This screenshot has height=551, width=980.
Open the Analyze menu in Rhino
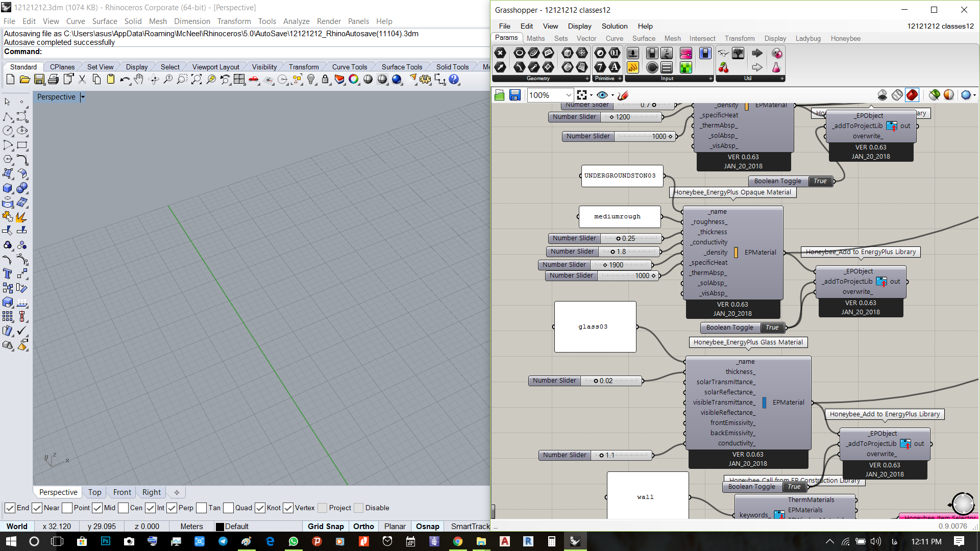[296, 21]
